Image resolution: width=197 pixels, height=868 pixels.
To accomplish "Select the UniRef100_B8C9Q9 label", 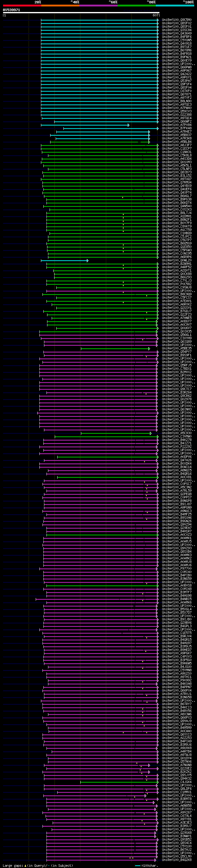I will [177, 294].
